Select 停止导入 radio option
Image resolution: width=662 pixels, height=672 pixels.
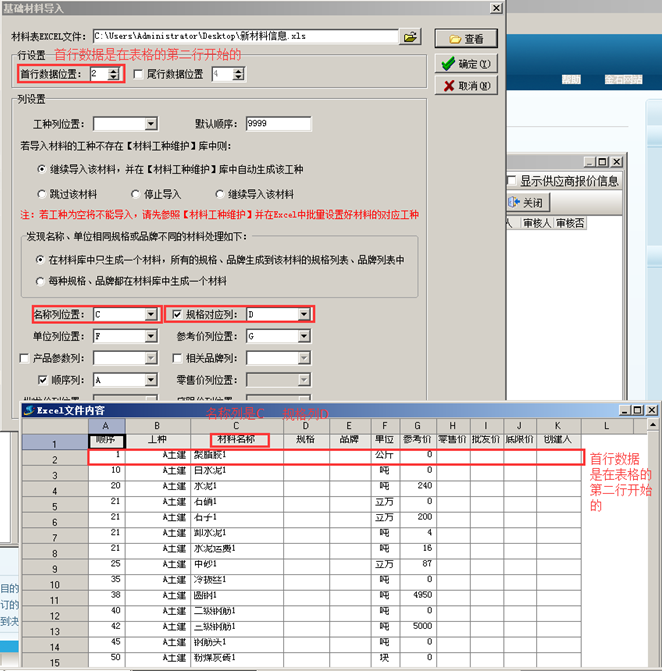coord(135,194)
